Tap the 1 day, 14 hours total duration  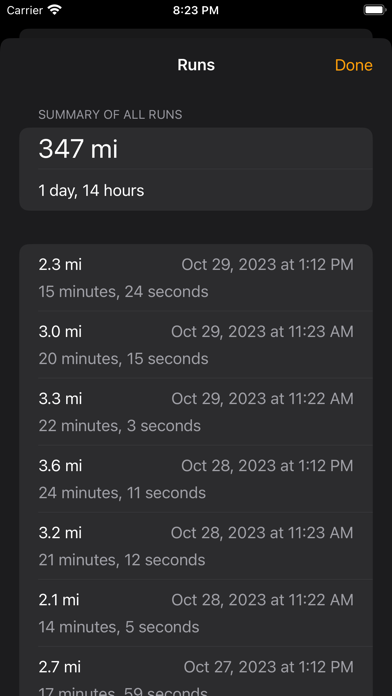[91, 191]
